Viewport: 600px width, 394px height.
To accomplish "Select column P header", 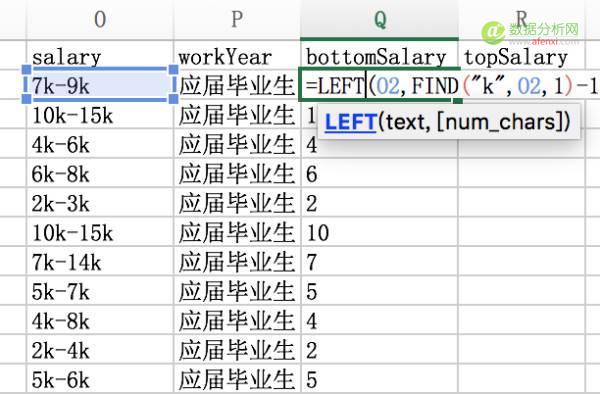I will (x=237, y=19).
